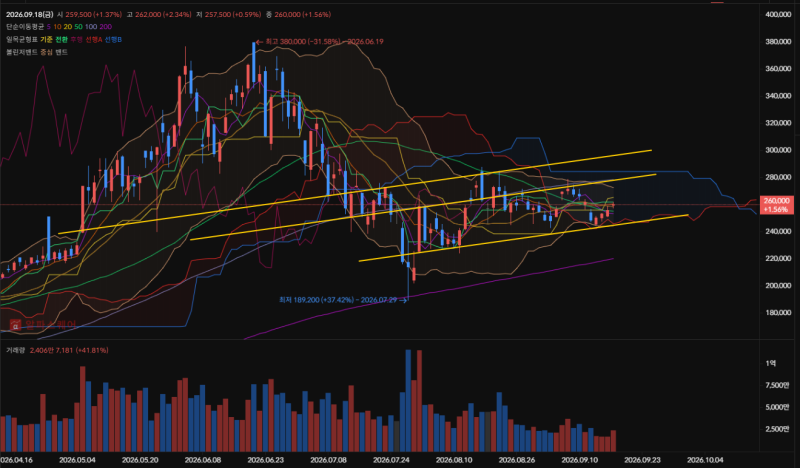Click the 400,000 price axis label

[x=778, y=15]
